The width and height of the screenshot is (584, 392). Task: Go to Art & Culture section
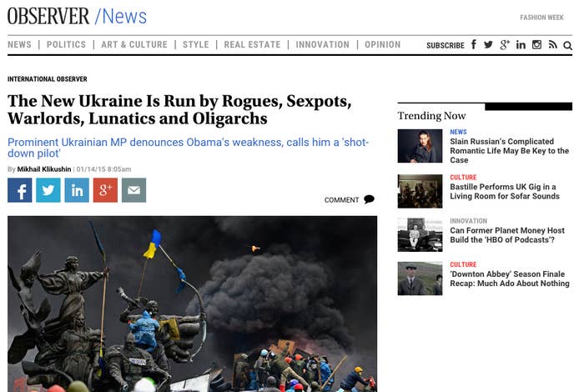134,45
